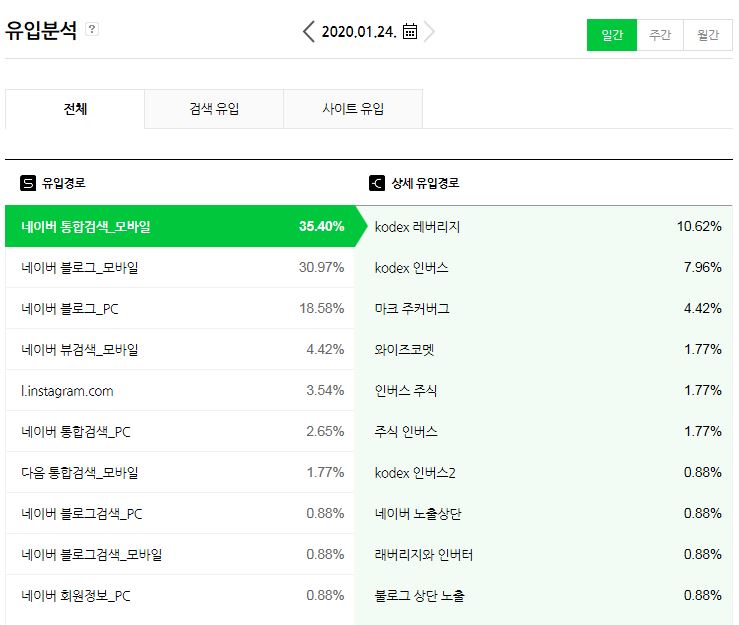The height and width of the screenshot is (625, 739).
Task: Click the 상세 유입경로 heading text
Action: (425, 183)
